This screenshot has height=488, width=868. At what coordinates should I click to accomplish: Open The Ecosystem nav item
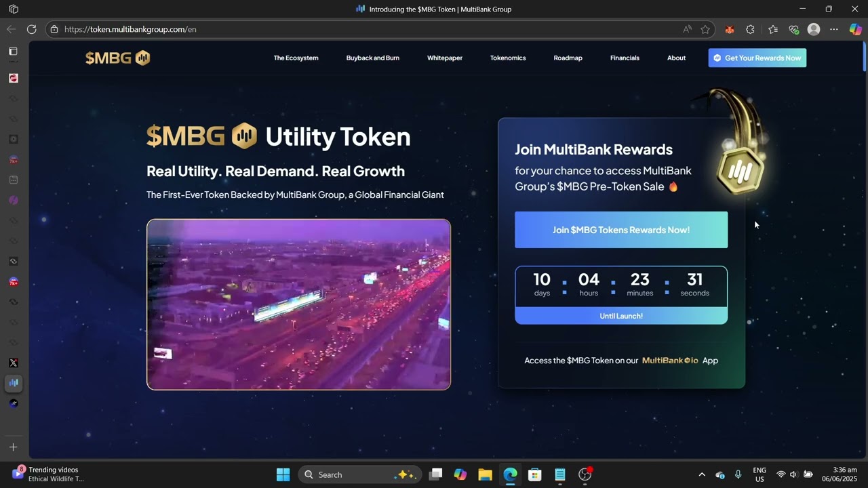tap(296, 58)
